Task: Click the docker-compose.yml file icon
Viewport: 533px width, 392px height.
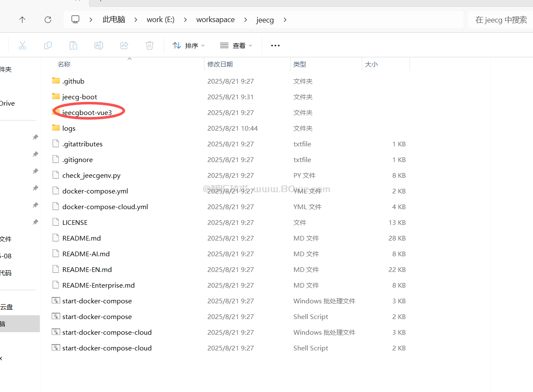Action: 56,190
